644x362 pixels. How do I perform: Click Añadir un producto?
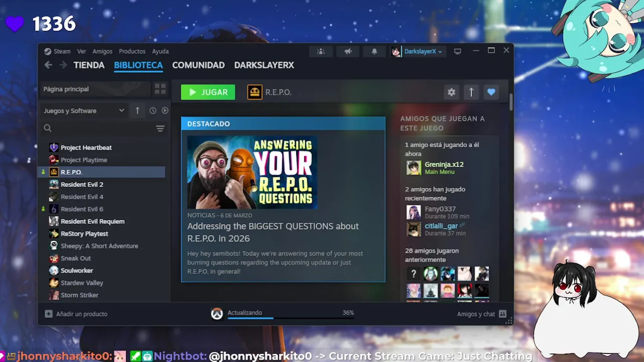[x=76, y=314]
